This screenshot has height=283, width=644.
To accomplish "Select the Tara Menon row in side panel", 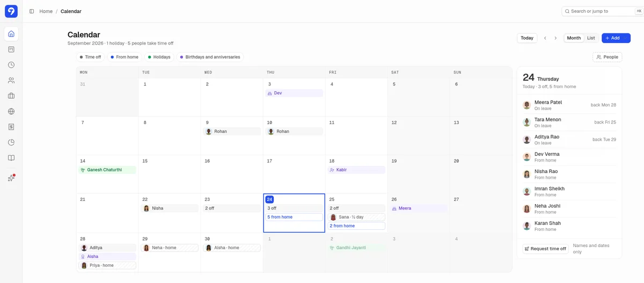I will (569, 122).
